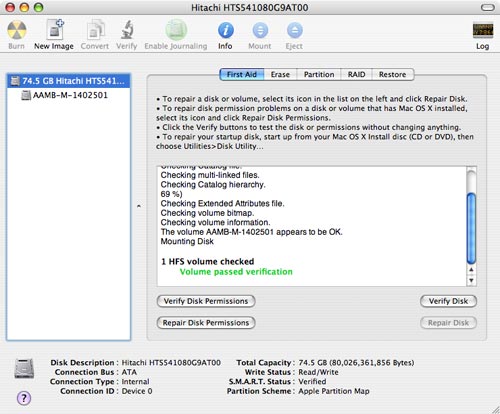Click the Verify microscope icon
The width and height of the screenshot is (500, 414).
click(x=127, y=30)
